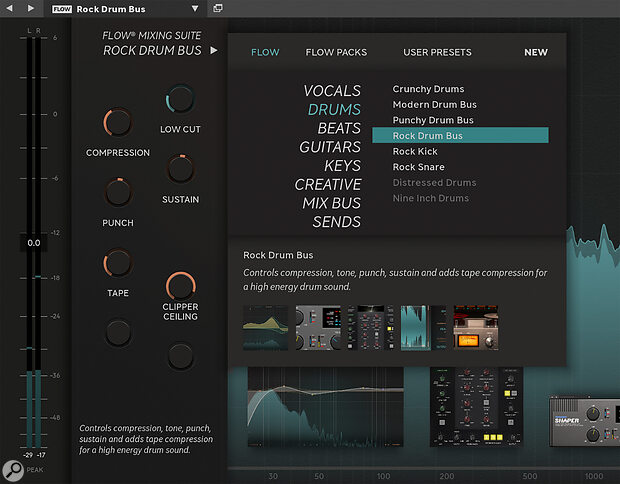Click the compare/window icon in top bar

pos(218,8)
